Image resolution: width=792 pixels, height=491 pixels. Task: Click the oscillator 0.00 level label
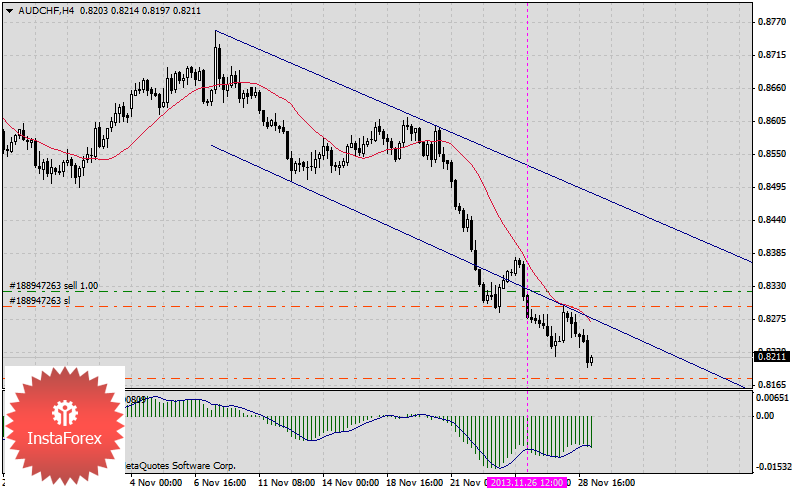pyautogui.click(x=767, y=415)
